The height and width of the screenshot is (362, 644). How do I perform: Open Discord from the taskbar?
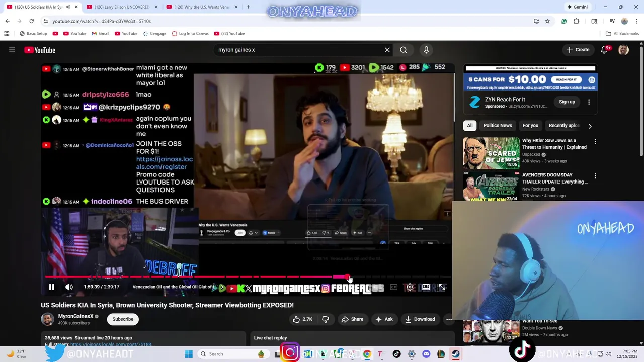click(x=426, y=354)
